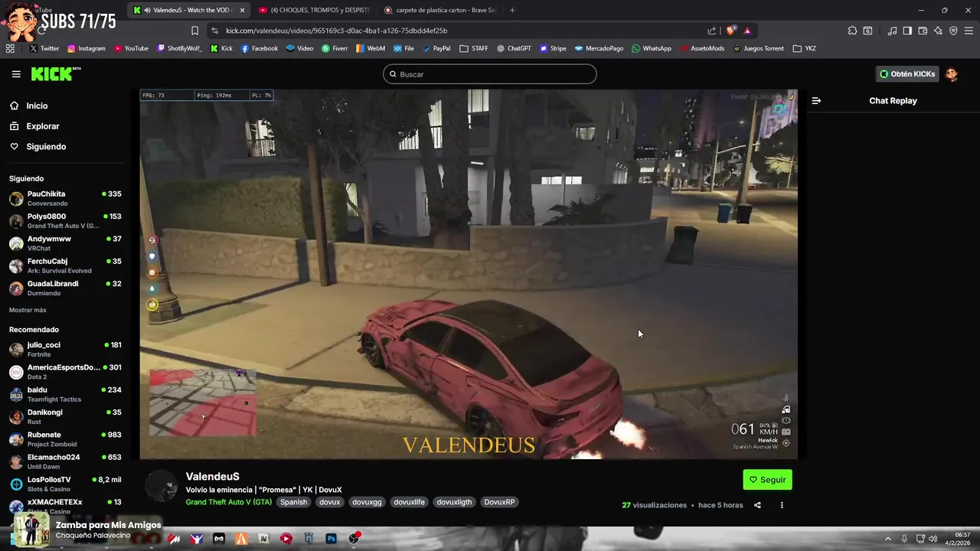
Task: Click the KICK logo
Action: click(55, 73)
